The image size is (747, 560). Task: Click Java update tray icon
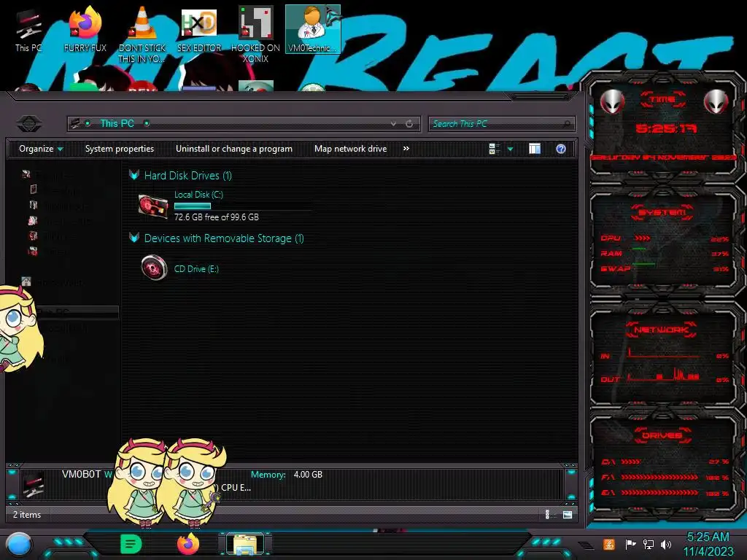(x=608, y=544)
